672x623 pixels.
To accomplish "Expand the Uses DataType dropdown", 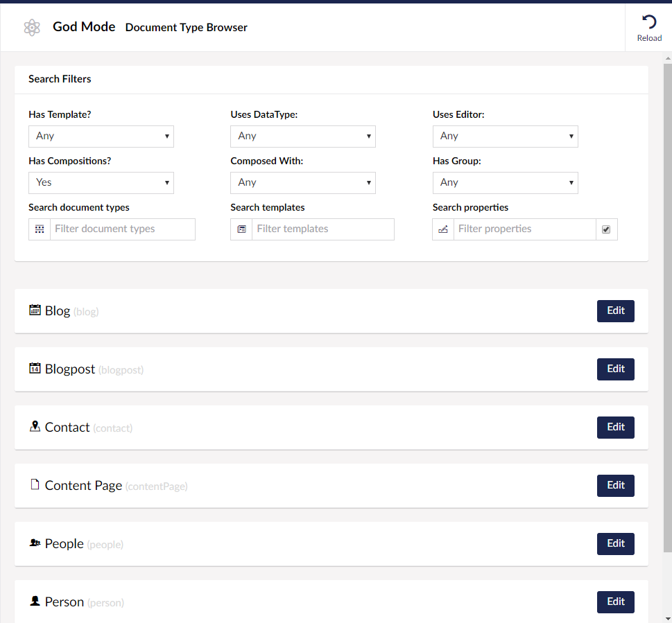I will [302, 137].
